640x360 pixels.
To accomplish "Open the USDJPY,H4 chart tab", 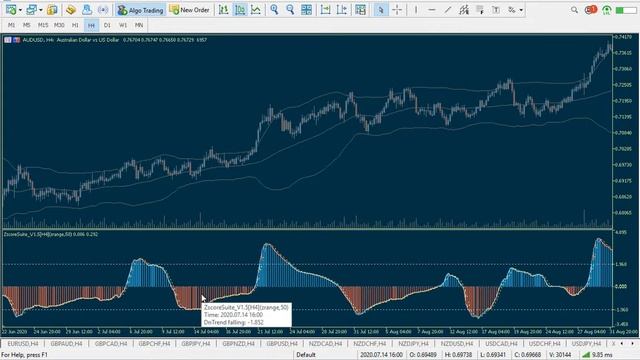I will [x=587, y=344].
